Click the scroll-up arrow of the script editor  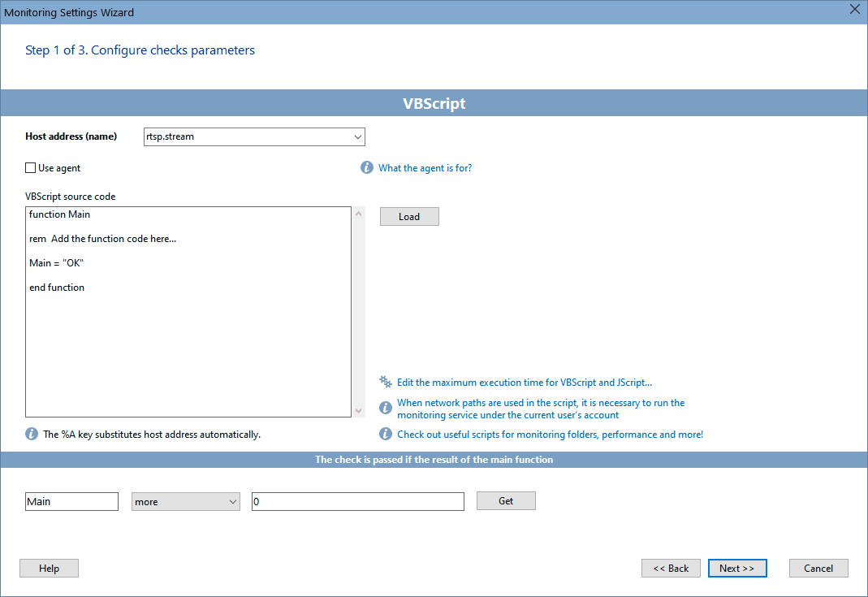coord(358,213)
